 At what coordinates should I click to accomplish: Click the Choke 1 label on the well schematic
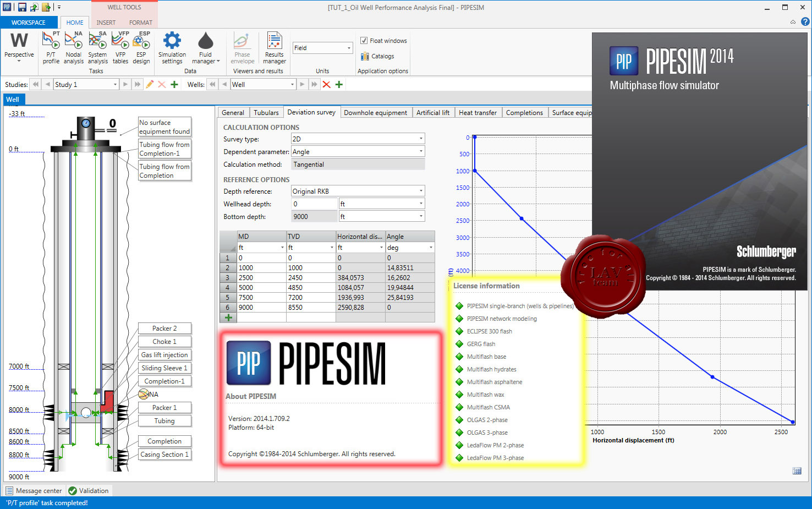click(x=164, y=341)
